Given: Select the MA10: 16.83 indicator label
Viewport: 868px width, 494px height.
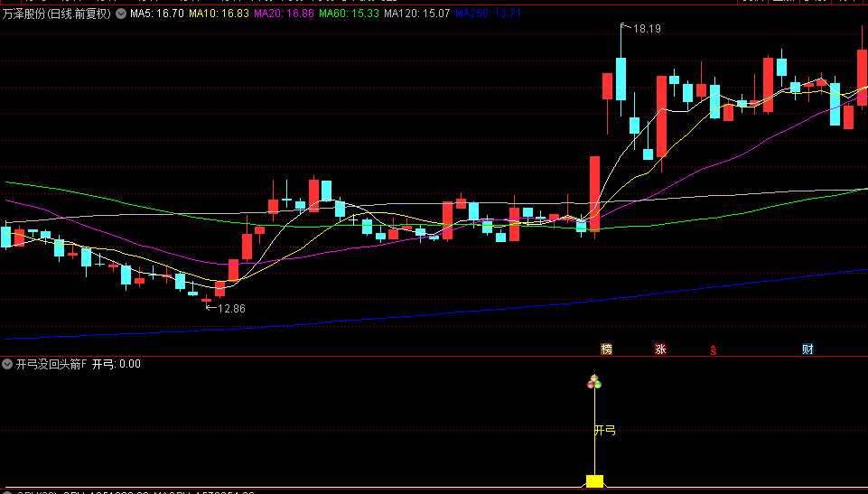Looking at the screenshot, I should [219, 14].
